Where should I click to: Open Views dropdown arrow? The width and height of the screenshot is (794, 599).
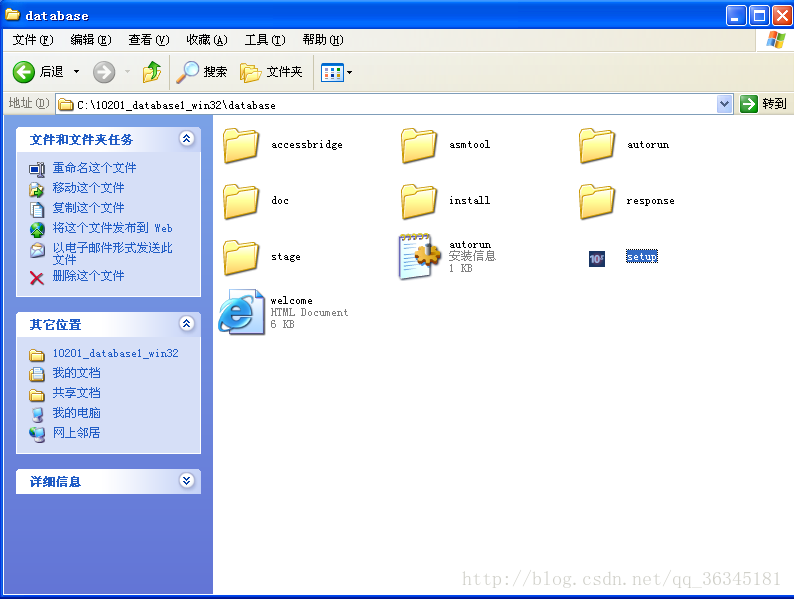(x=349, y=72)
